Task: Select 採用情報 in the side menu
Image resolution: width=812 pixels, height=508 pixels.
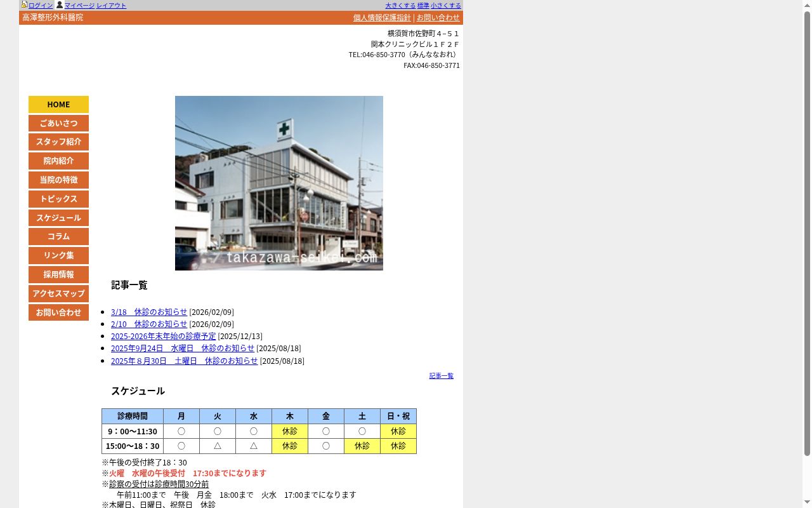Action: pyautogui.click(x=58, y=274)
